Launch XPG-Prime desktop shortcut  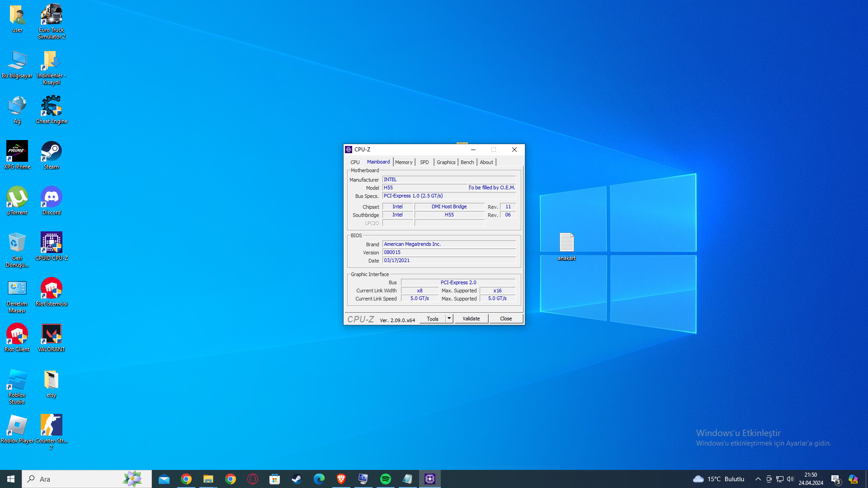17,155
